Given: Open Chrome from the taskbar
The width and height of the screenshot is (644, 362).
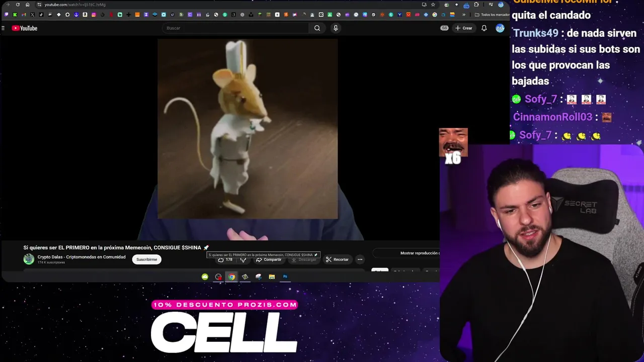Looking at the screenshot, I should click(x=231, y=277).
